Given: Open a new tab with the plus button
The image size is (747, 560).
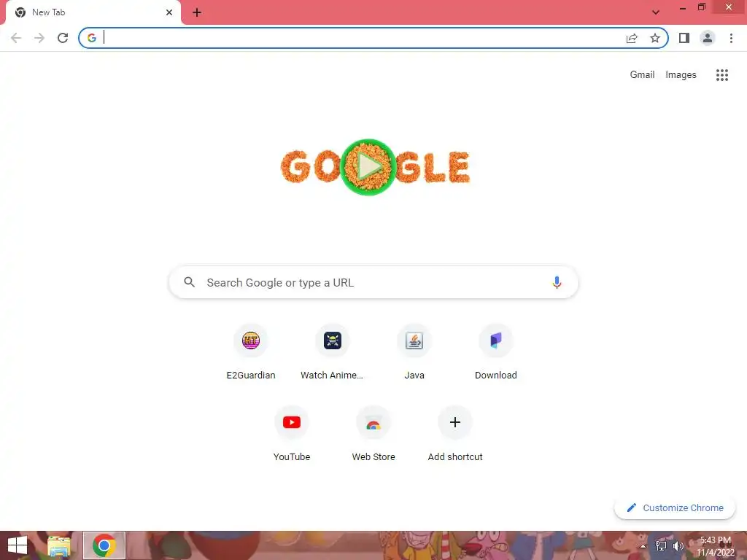Looking at the screenshot, I should point(197,12).
